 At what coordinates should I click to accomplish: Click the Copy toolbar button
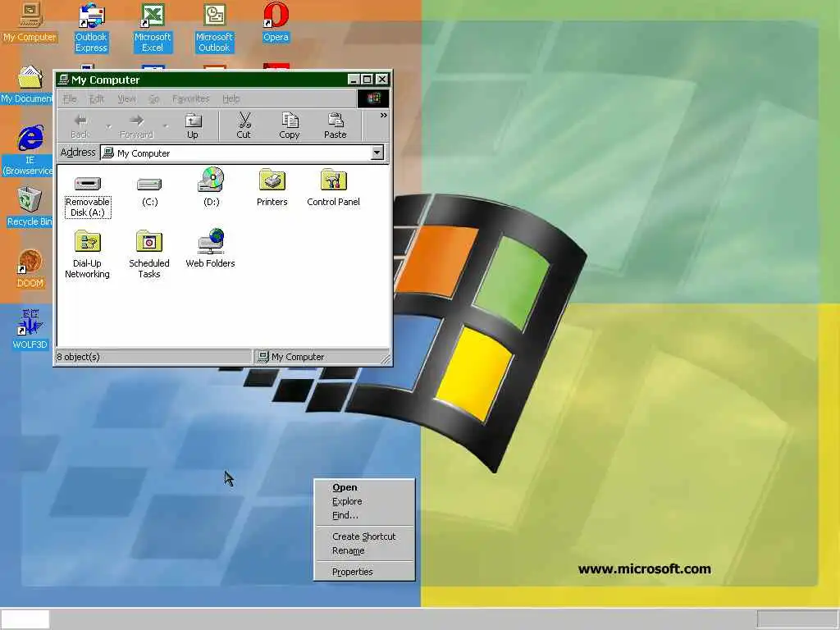(x=290, y=126)
